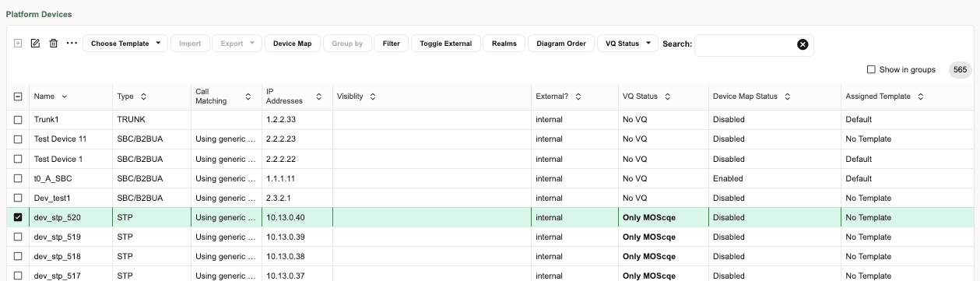Toggle the select-all header checkbox

click(x=18, y=97)
